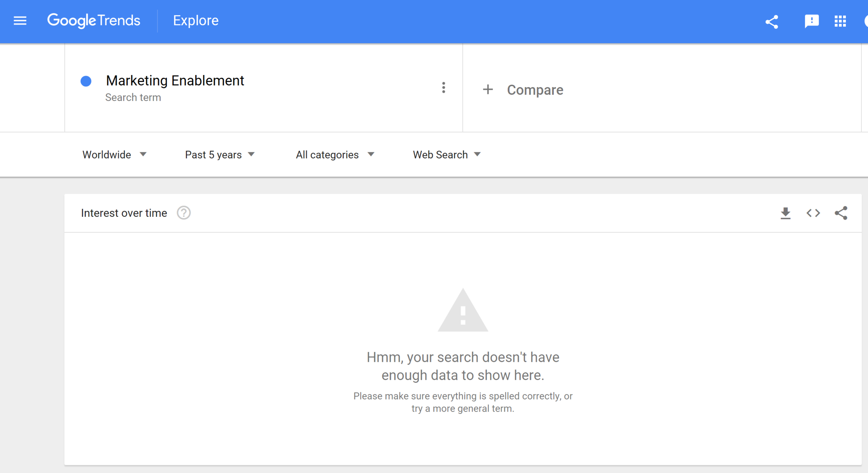Open the Past 5 years dropdown
This screenshot has height=473, width=868.
click(x=220, y=155)
